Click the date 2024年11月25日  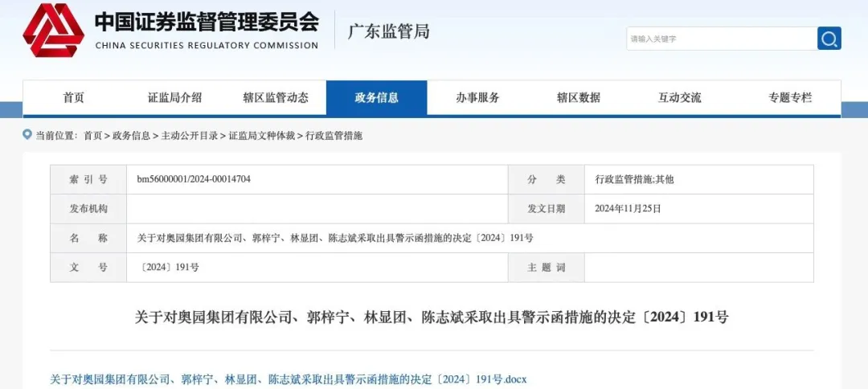point(628,209)
